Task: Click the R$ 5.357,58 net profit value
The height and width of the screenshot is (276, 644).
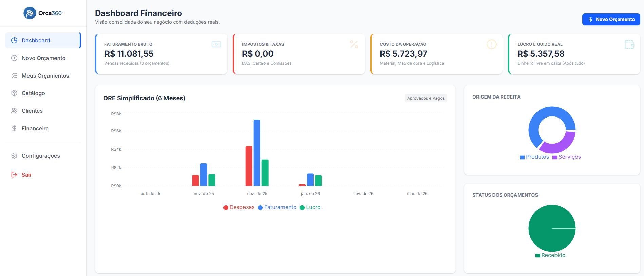Action: point(541,54)
